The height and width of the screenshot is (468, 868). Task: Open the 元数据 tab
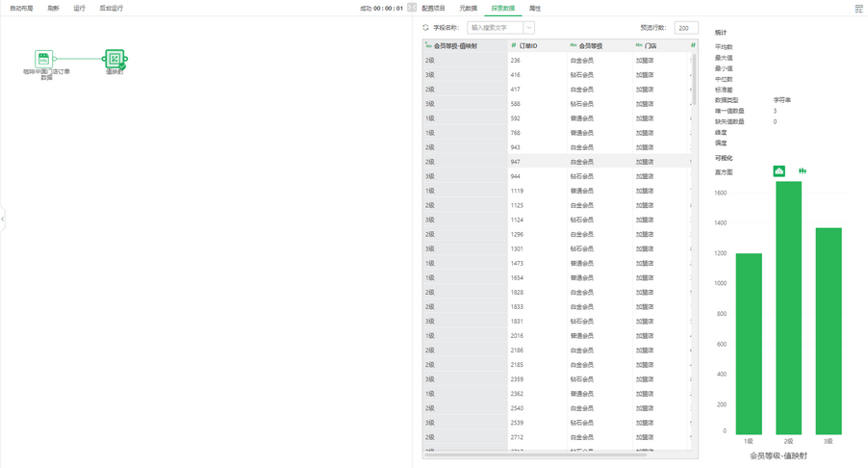point(469,9)
